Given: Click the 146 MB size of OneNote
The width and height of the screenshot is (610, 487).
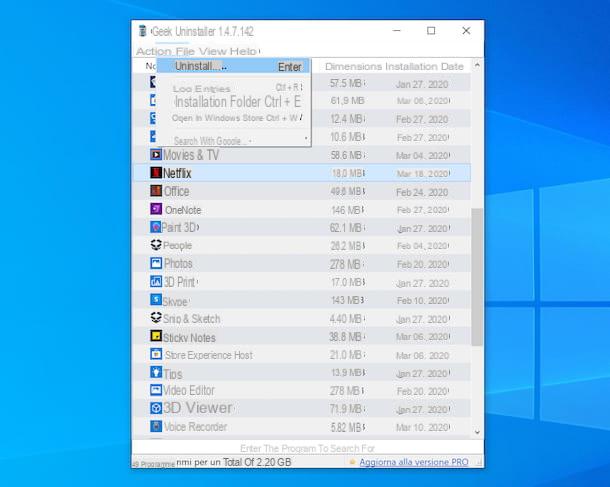Looking at the screenshot, I should (x=347, y=210).
